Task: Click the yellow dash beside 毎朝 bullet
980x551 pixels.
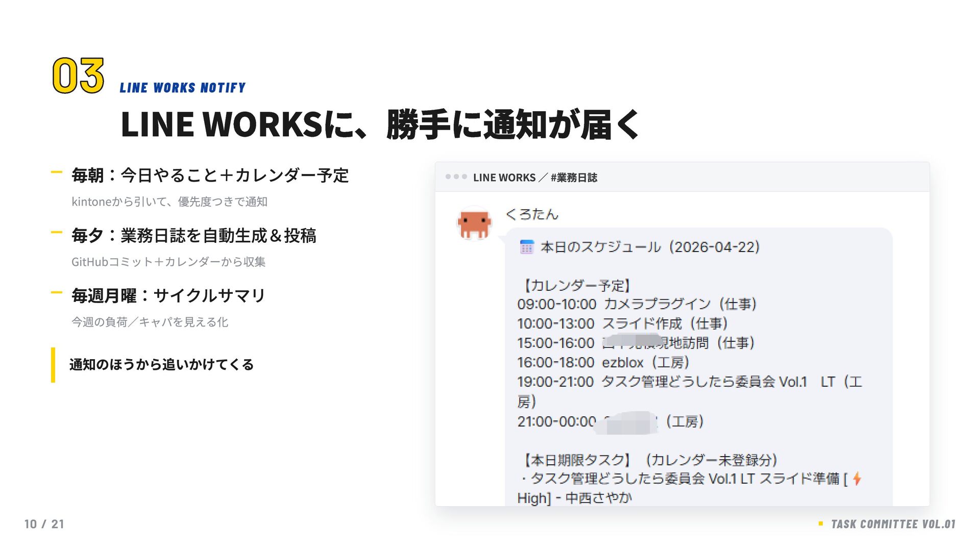Action: point(57,172)
